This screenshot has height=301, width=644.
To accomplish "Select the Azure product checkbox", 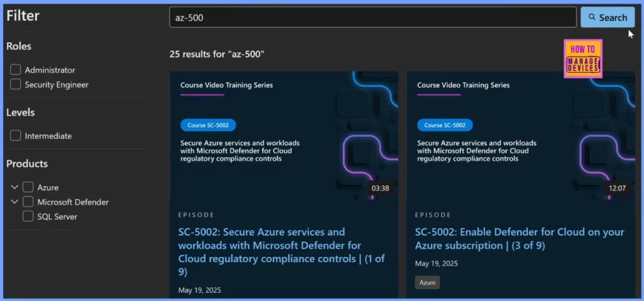I will pos(28,187).
